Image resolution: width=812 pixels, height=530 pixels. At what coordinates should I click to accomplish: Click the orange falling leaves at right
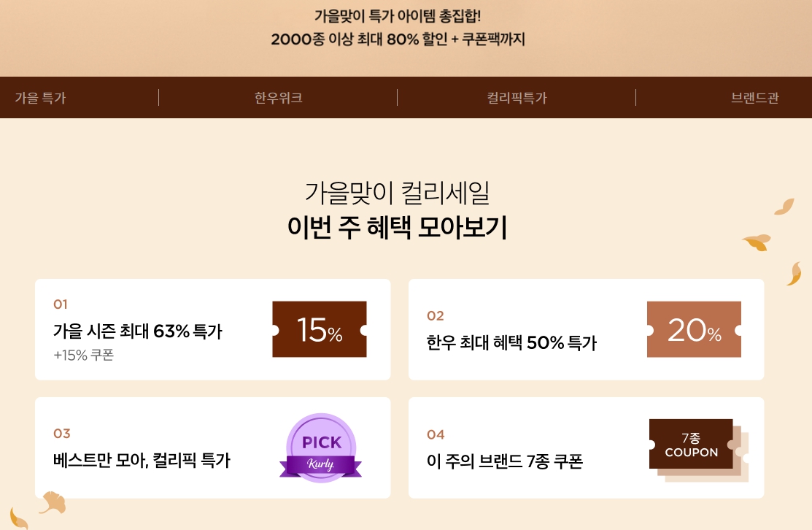(x=772, y=242)
